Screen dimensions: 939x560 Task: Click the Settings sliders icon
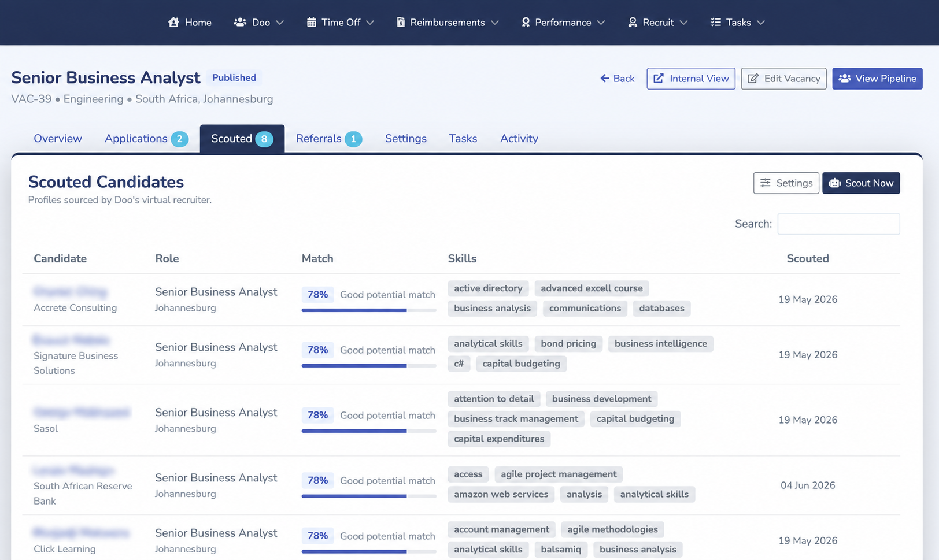coord(766,183)
